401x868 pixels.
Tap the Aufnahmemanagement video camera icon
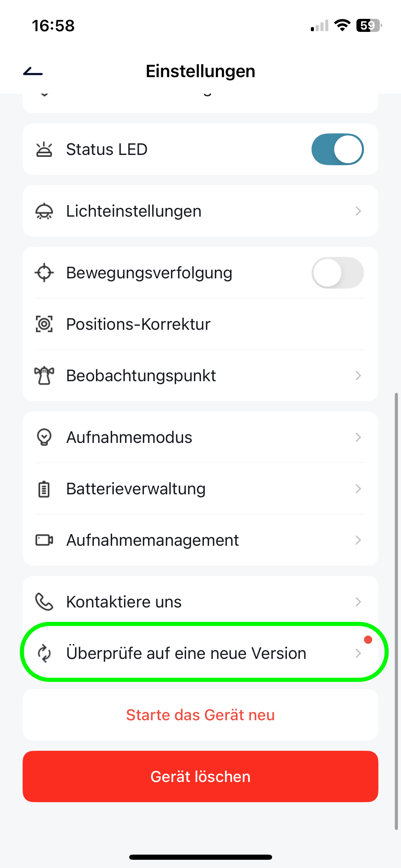pyautogui.click(x=44, y=540)
